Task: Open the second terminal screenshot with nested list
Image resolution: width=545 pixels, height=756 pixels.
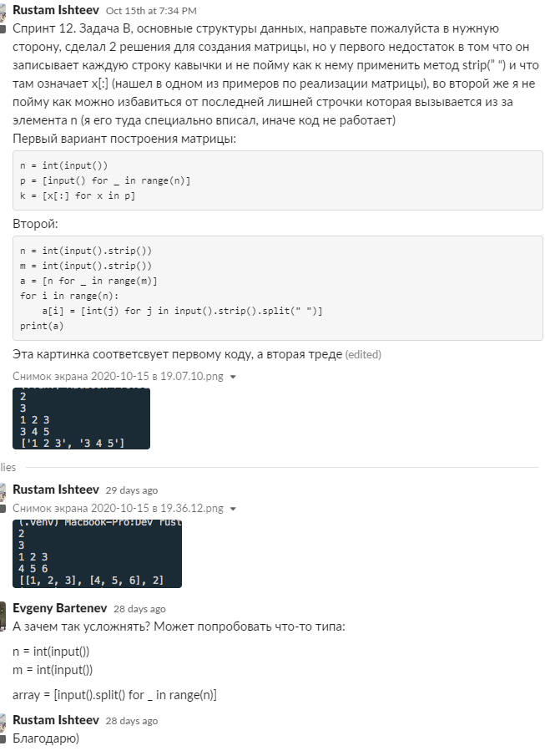Action: click(x=97, y=554)
